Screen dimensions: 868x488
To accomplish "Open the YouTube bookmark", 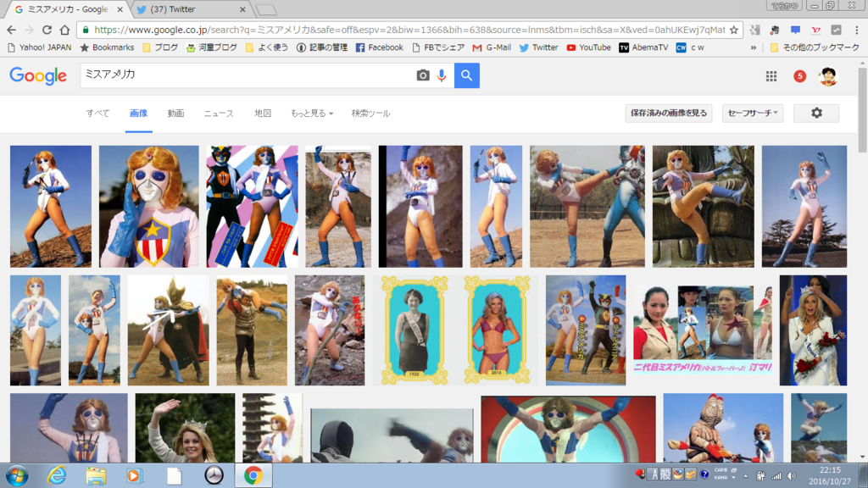I will [x=588, y=47].
